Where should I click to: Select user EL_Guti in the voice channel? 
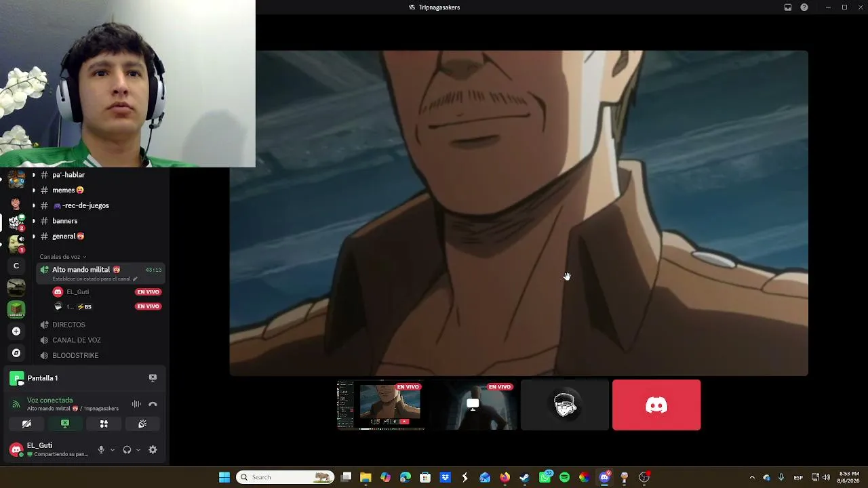pyautogui.click(x=77, y=292)
